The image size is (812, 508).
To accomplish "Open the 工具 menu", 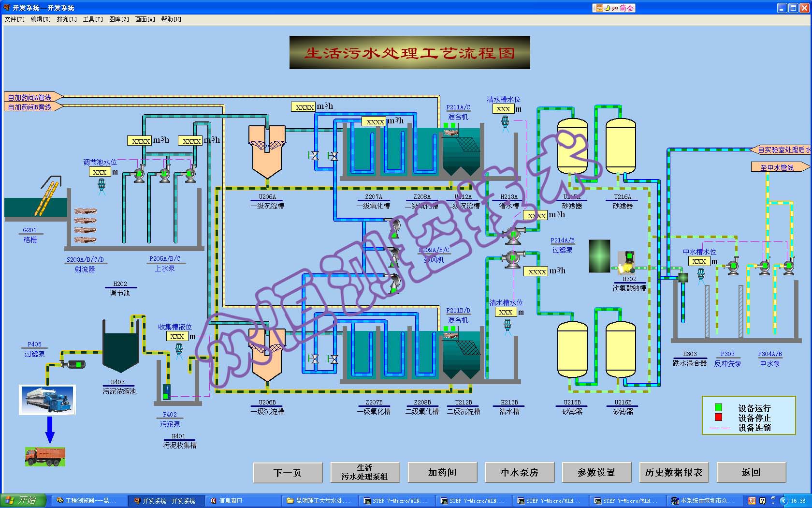I will tap(92, 19).
